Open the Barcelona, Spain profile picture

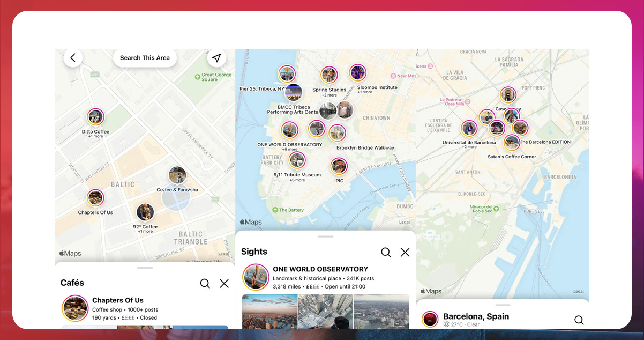click(430, 320)
